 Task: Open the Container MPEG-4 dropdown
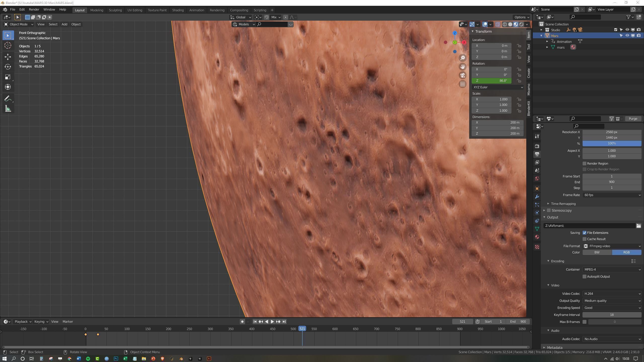[x=612, y=270]
